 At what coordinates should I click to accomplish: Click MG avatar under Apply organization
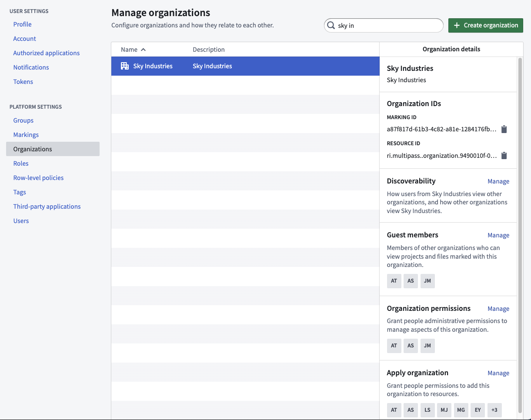461,410
